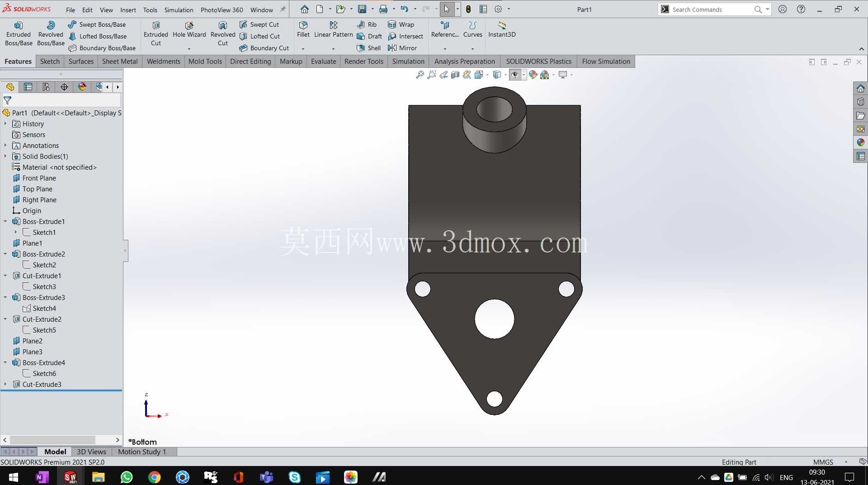The height and width of the screenshot is (485, 868).
Task: Expand the Cut-Extrude3 feature node
Action: (5, 384)
